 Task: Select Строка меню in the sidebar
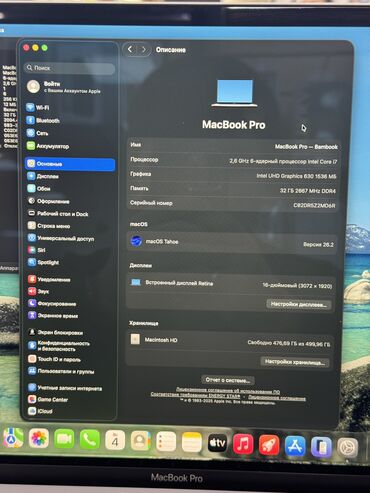[x=49, y=226]
